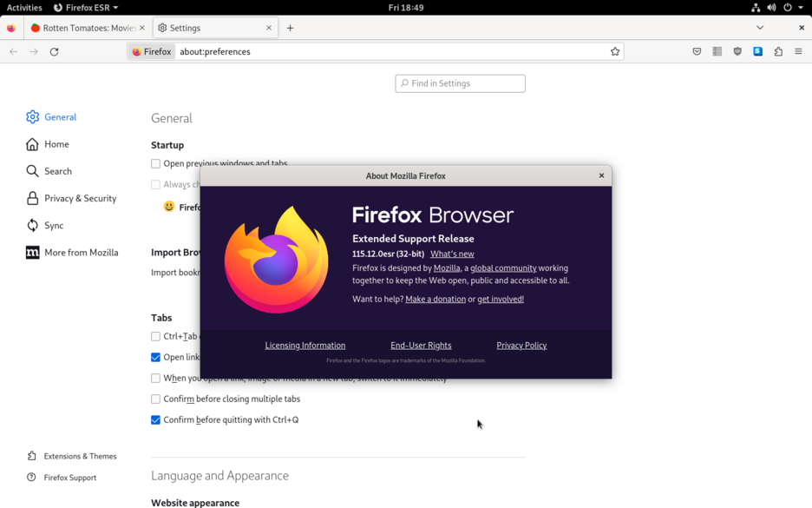Screen dimensions: 812x508
Task: Enable Confirm before closing multiple tabs
Action: click(x=155, y=399)
